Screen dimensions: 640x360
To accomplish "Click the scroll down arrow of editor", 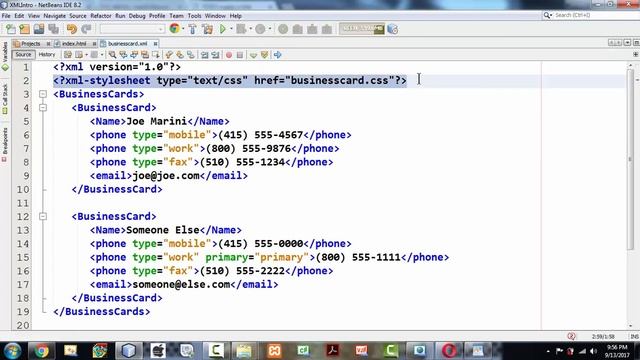I will (x=630, y=326).
